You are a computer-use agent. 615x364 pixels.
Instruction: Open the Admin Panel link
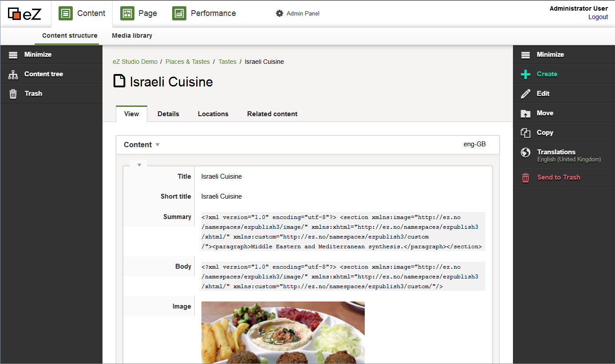click(x=303, y=13)
